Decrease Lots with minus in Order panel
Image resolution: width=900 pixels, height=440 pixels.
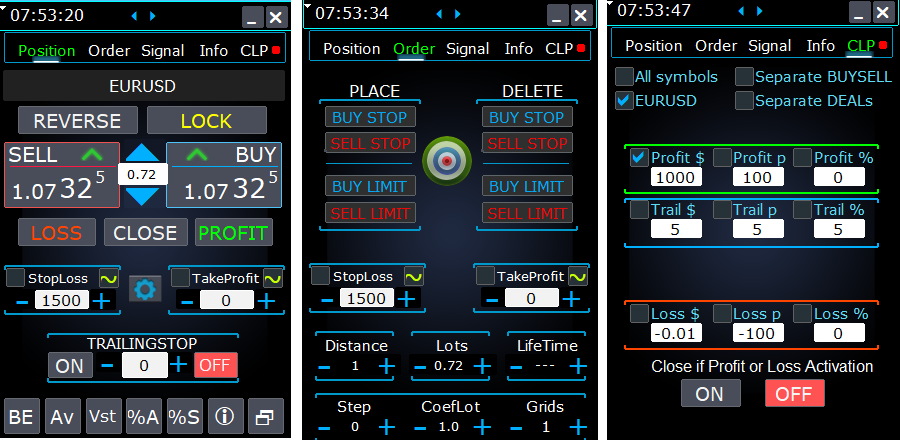point(420,367)
